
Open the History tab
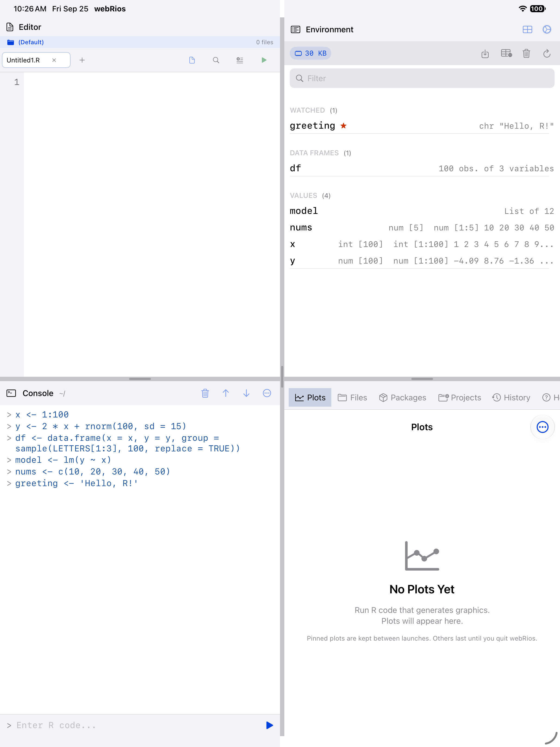pyautogui.click(x=511, y=397)
